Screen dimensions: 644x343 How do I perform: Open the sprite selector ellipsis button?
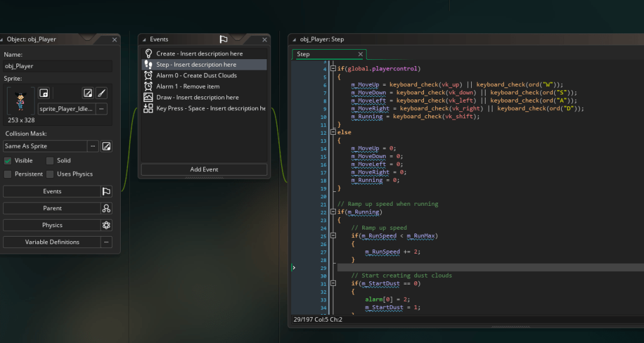coord(101,109)
